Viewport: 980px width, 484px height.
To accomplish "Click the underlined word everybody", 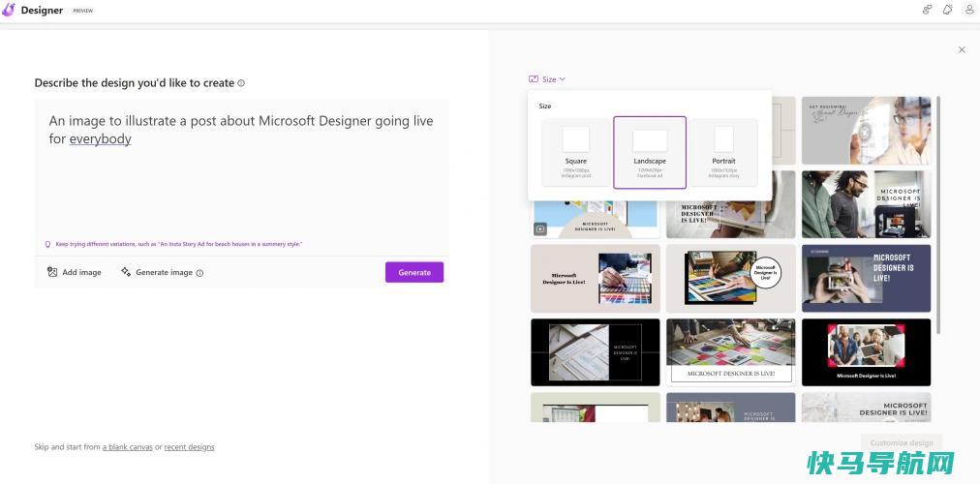I will 100,139.
